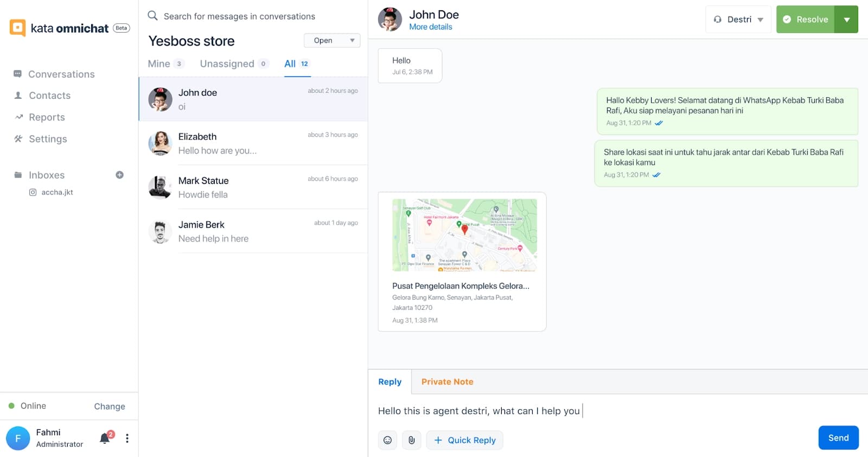868x457 pixels.
Task: Open the three-dot user menu
Action: pyautogui.click(x=127, y=439)
